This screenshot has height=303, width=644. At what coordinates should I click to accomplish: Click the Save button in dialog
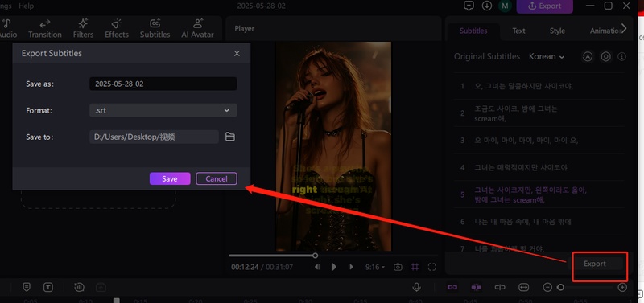click(170, 178)
